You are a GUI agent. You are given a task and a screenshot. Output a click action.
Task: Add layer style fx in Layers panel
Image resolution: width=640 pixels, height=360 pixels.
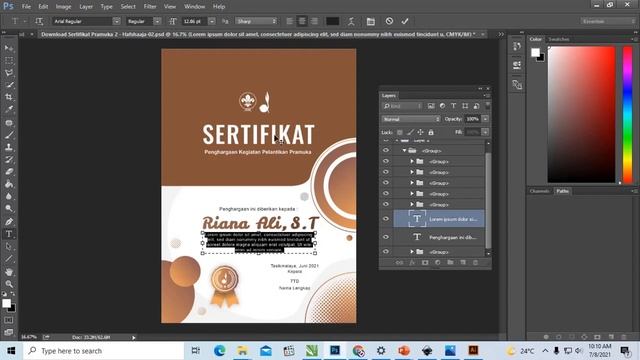[x=412, y=262]
